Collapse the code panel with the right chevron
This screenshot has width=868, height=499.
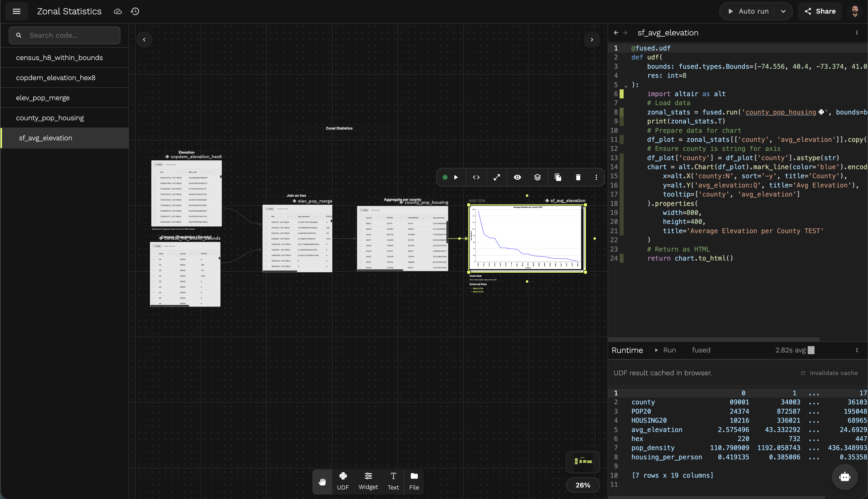pyautogui.click(x=592, y=40)
